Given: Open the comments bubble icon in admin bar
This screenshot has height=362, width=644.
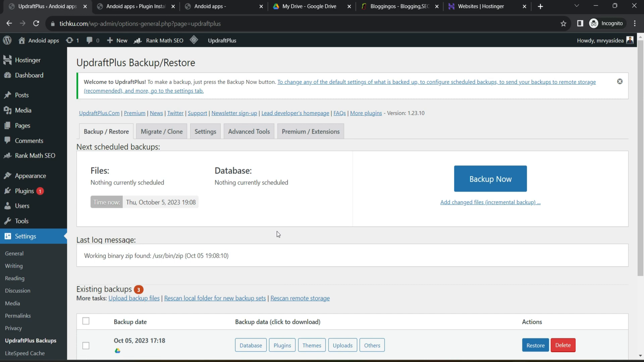Looking at the screenshot, I should pos(89,40).
